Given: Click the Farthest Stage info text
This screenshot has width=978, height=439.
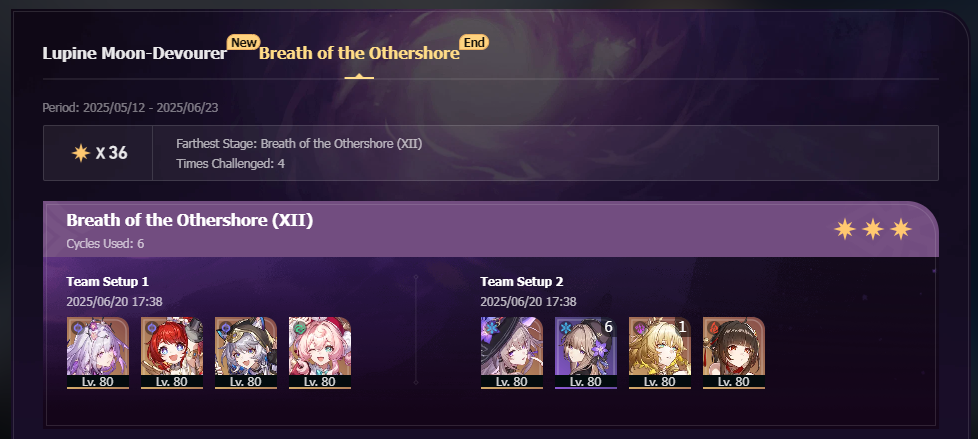Looking at the screenshot, I should point(299,144).
